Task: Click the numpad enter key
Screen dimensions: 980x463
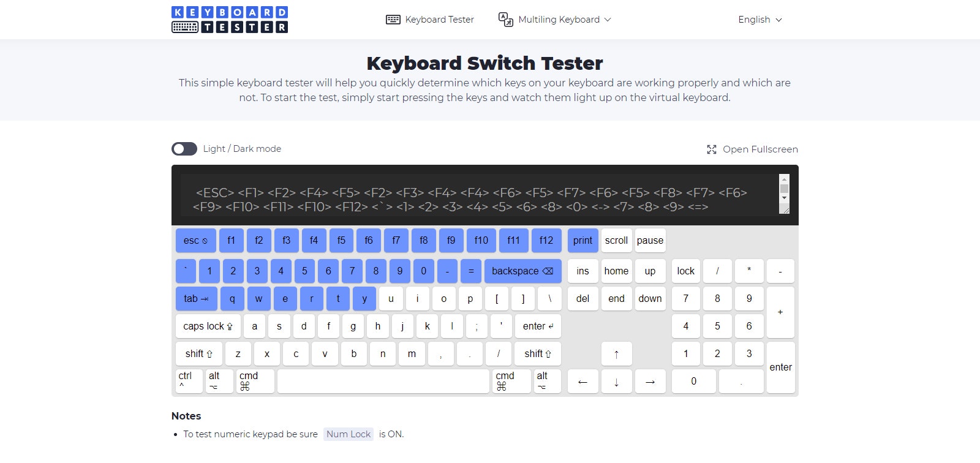Action: click(x=780, y=367)
